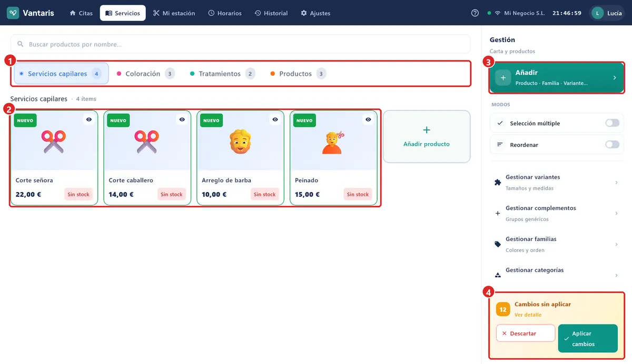
Task: Select the orange Productos category dot
Action: pyautogui.click(x=272, y=74)
